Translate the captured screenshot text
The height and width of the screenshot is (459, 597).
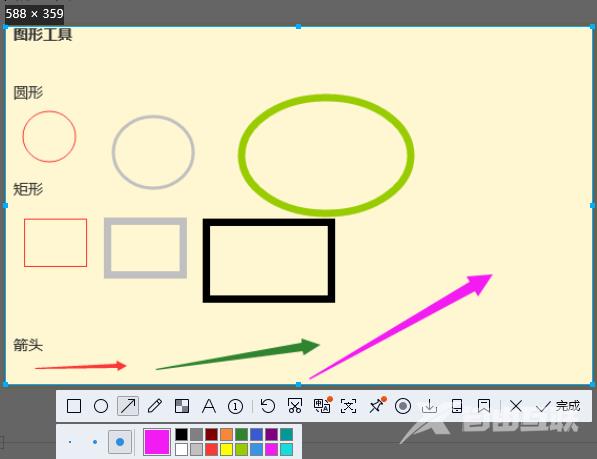pyautogui.click(x=322, y=405)
